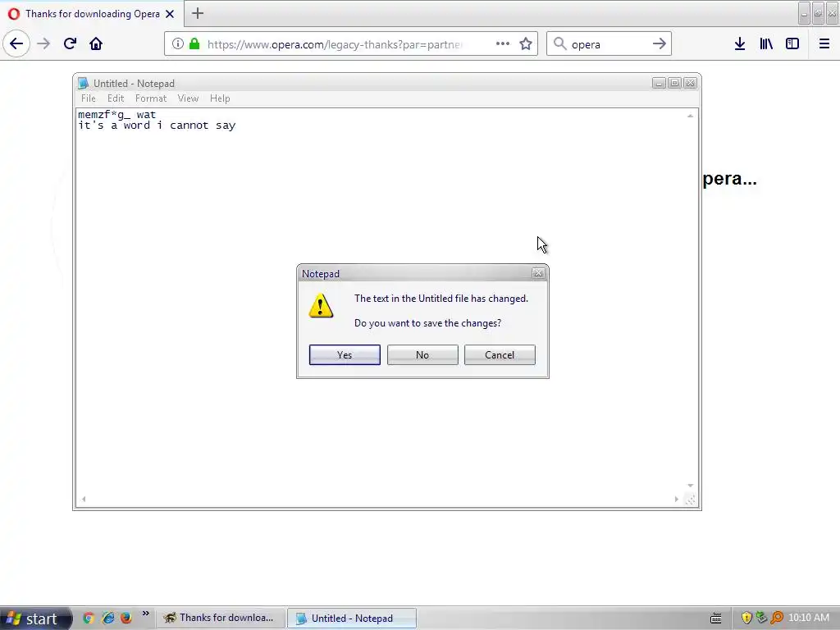Click the browser forward arrow button
This screenshot has height=630, width=840.
[x=43, y=43]
